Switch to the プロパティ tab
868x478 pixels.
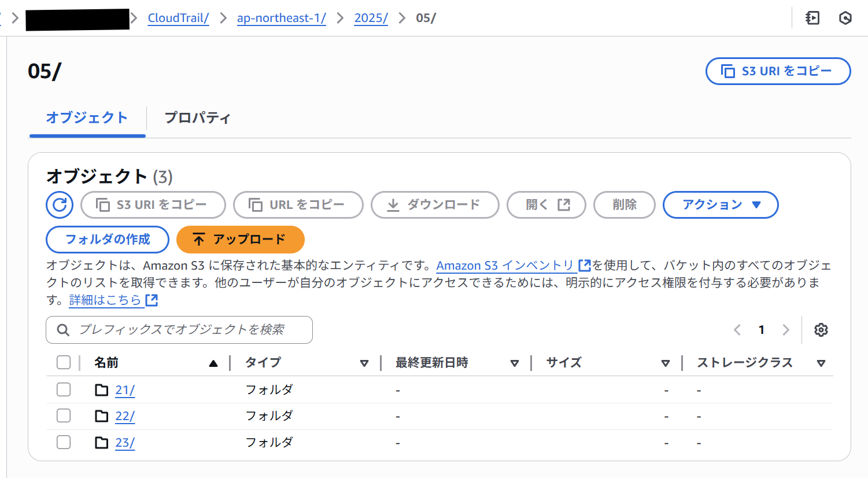(197, 117)
